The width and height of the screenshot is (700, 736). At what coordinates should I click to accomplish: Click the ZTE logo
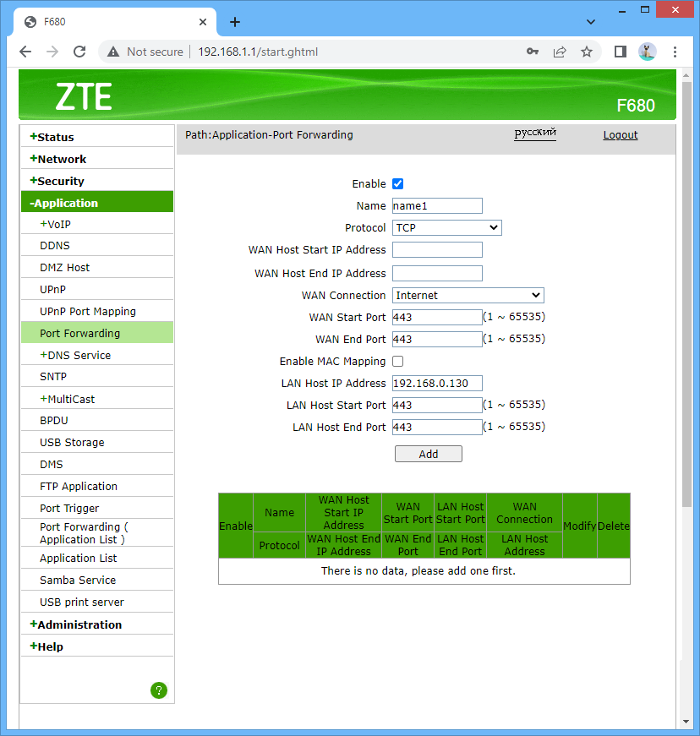[84, 96]
